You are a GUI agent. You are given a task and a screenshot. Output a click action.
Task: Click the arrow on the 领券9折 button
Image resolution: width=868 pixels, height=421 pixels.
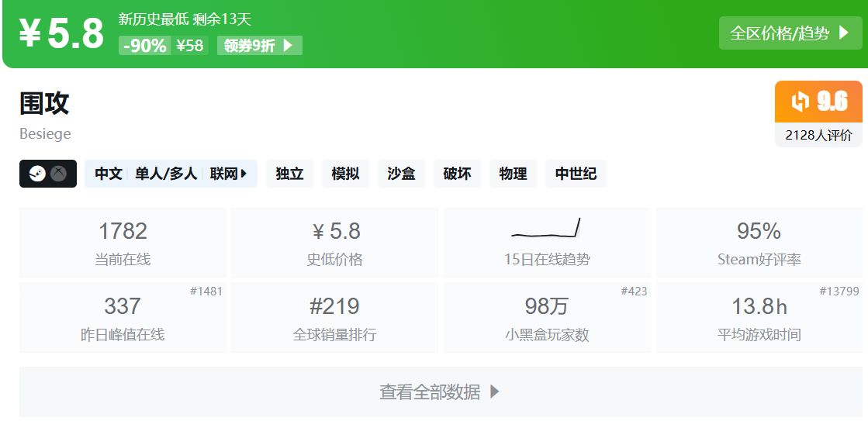click(287, 46)
